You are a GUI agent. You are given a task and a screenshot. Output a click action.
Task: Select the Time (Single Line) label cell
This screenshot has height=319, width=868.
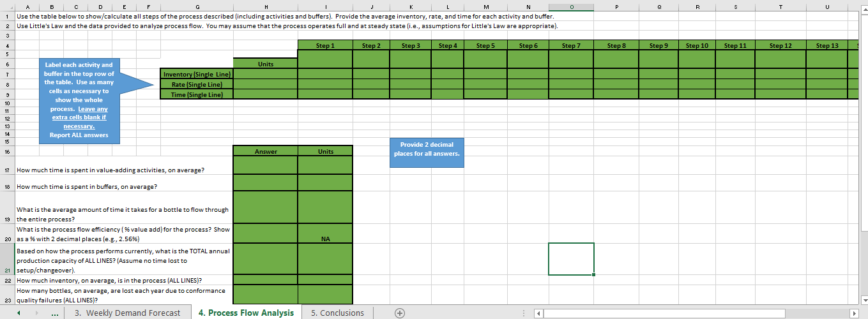195,94
